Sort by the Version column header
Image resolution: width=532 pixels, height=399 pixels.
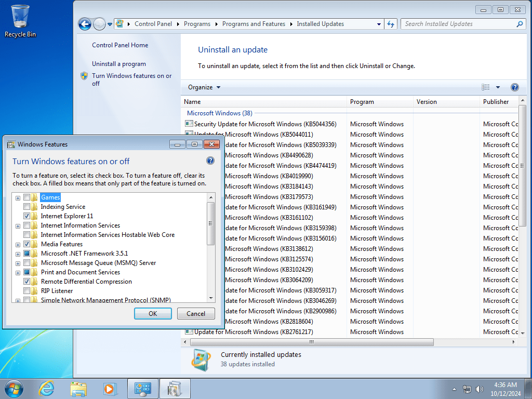click(446, 102)
